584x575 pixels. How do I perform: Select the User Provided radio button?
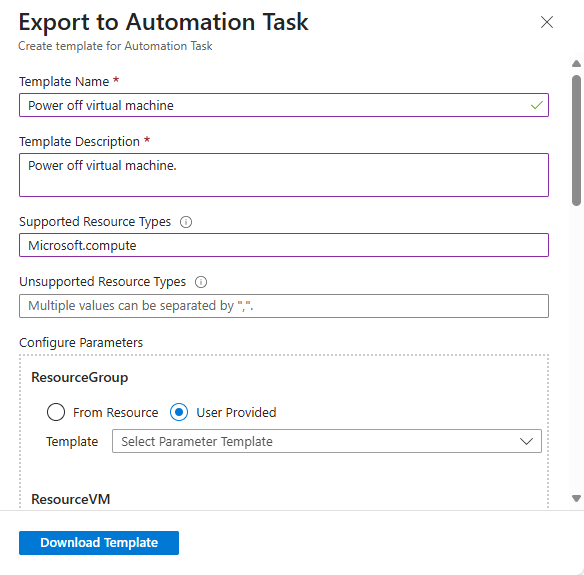point(179,412)
